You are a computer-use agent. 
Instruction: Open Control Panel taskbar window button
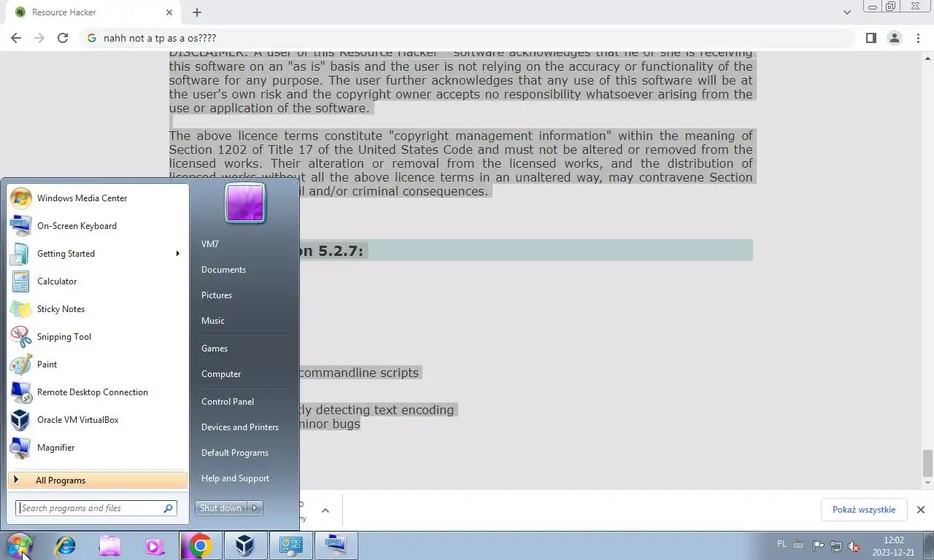click(291, 545)
